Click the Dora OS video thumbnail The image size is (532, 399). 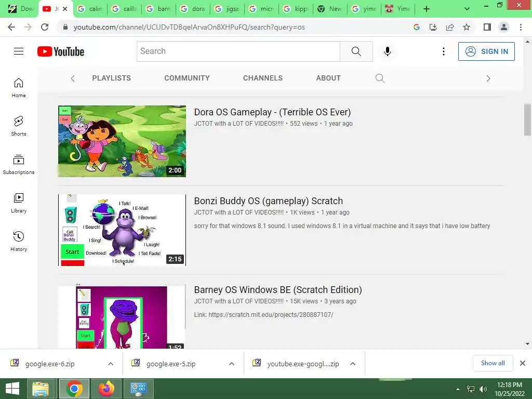tap(122, 141)
